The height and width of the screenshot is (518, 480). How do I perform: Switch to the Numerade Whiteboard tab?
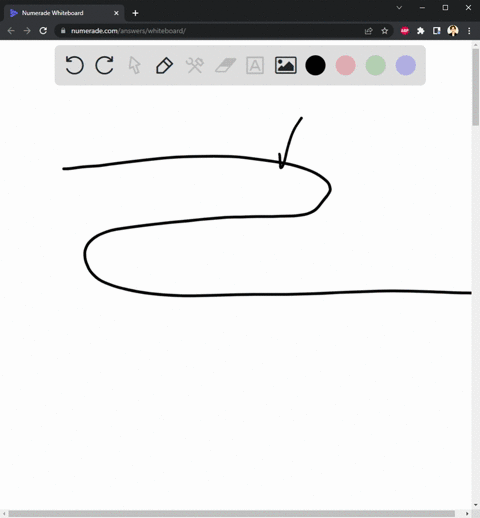click(63, 13)
